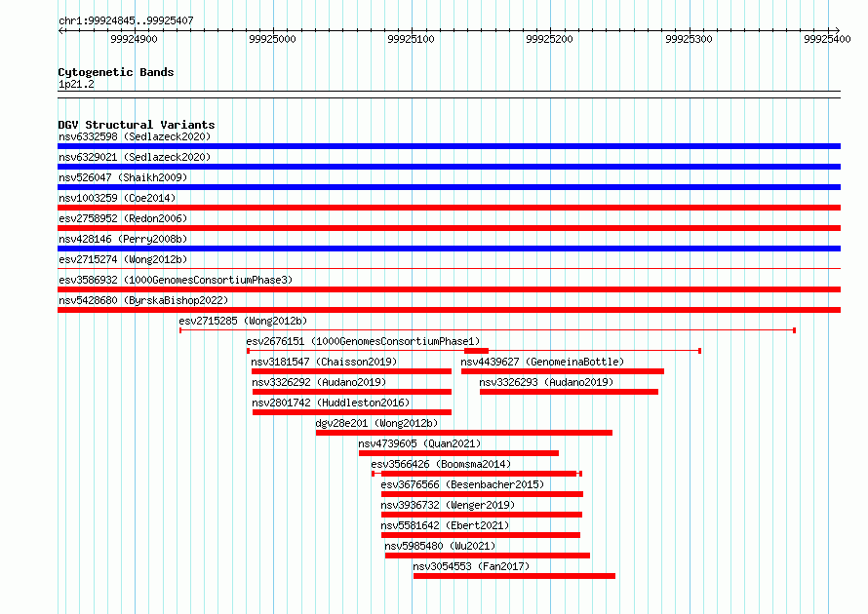Select nsv3936732 (Wenger2019) label
This screenshot has width=868, height=614.
click(x=448, y=505)
